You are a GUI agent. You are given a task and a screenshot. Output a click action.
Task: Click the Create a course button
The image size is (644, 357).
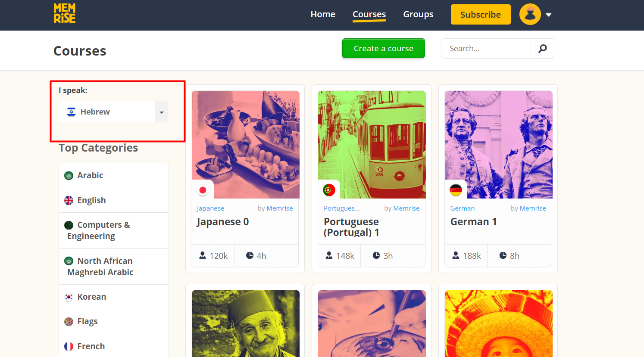pos(384,48)
